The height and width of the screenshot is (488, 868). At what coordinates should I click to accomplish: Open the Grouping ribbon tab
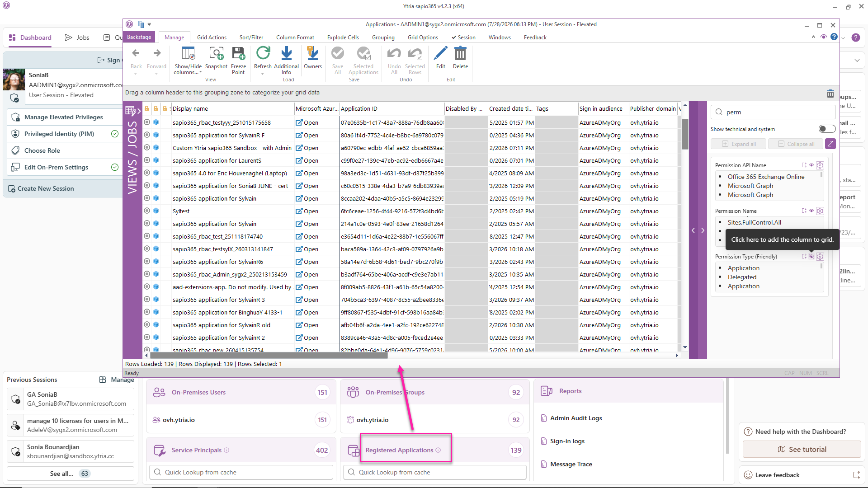pyautogui.click(x=383, y=38)
